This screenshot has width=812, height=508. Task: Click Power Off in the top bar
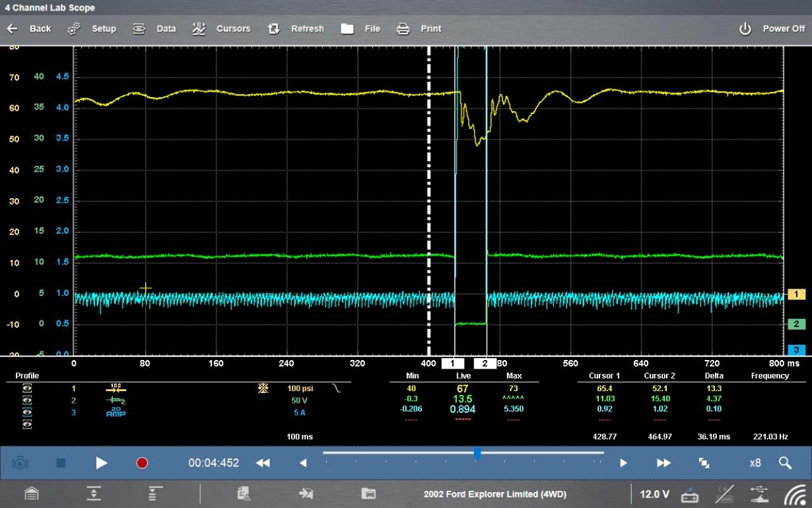(772, 28)
